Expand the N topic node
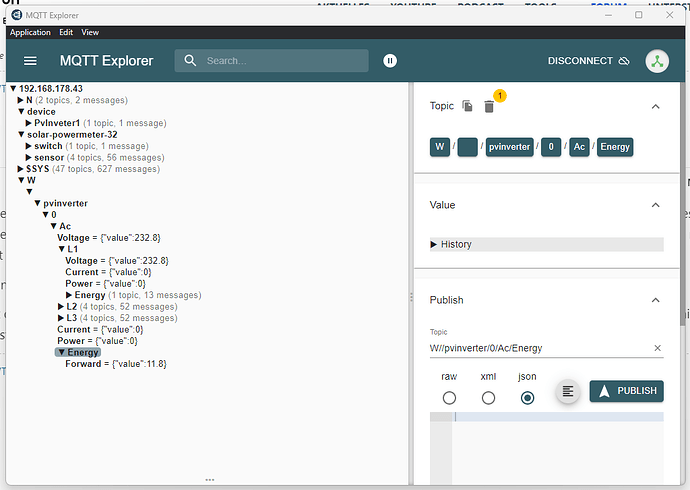Screen dimensions: 690x490 point(20,100)
